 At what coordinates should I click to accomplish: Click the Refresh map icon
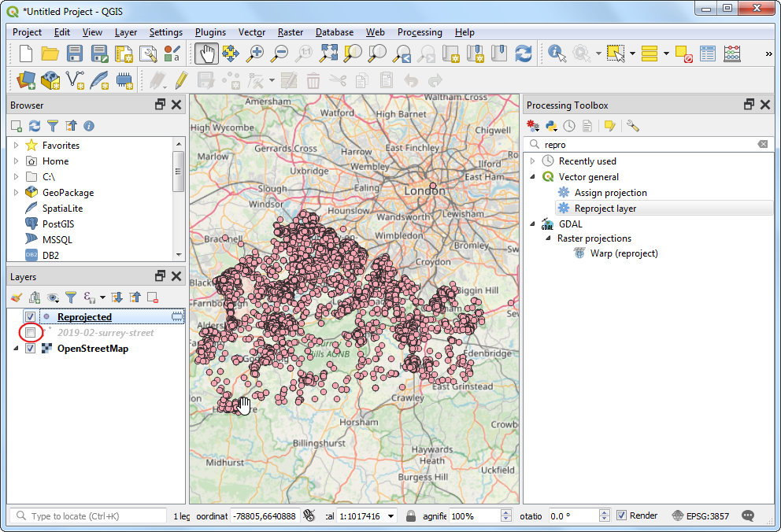point(524,54)
